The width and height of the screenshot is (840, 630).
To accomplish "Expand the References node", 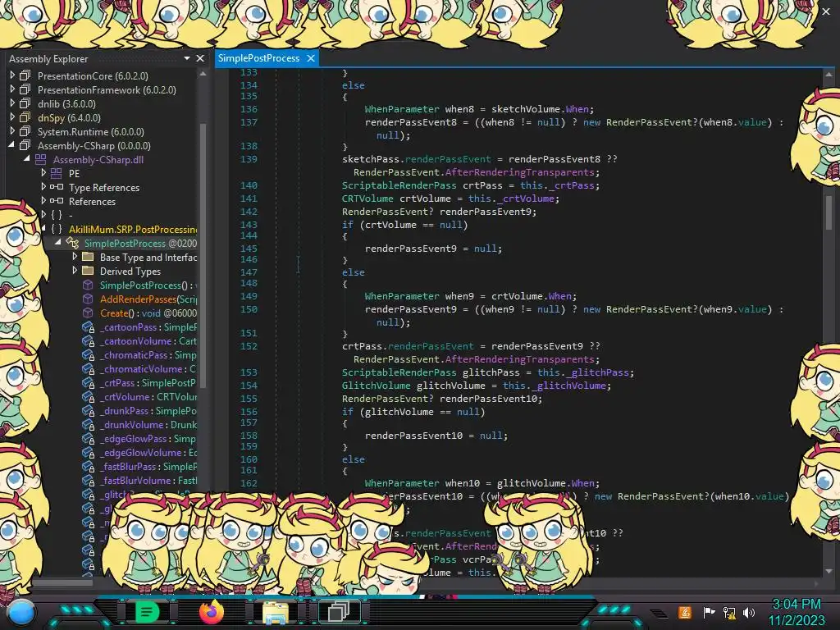I will (43, 201).
